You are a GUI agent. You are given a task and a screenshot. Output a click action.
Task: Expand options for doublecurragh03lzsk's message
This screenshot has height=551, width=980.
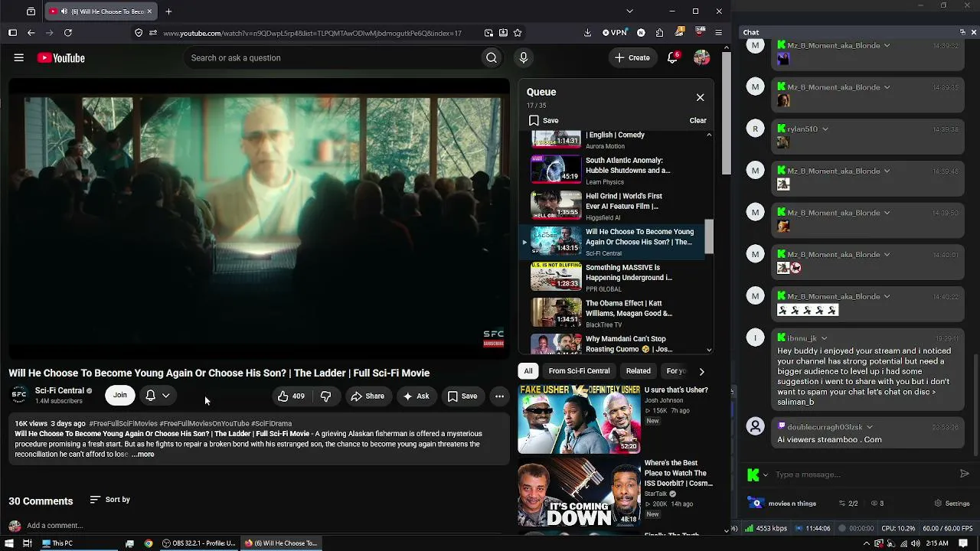[x=869, y=427]
